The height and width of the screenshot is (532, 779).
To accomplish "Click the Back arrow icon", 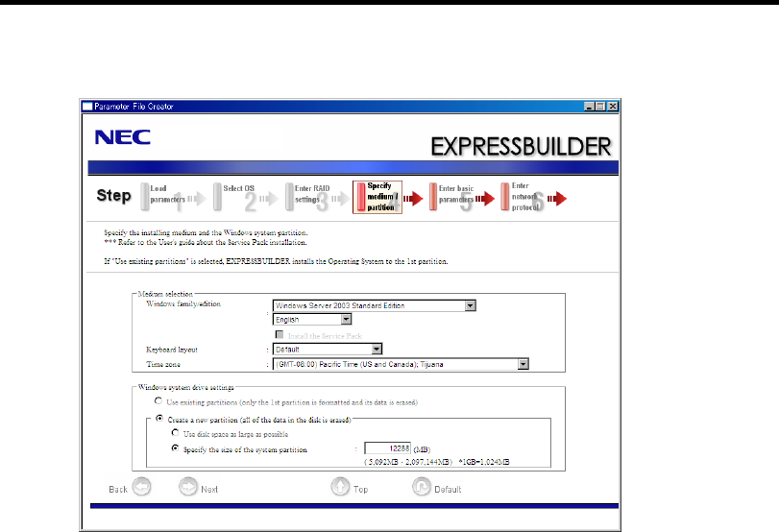I will (x=141, y=487).
